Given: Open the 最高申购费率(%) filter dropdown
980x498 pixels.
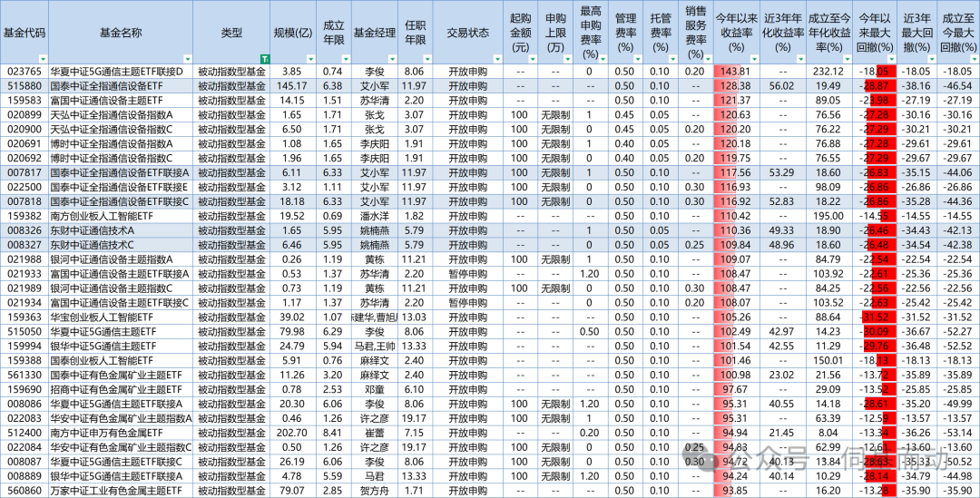Looking at the screenshot, I should [602, 59].
